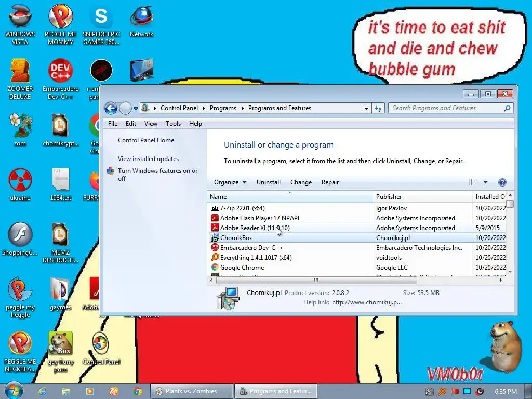The width and height of the screenshot is (532, 399).
Task: Open Turn Windows features on or off
Action: [158, 175]
